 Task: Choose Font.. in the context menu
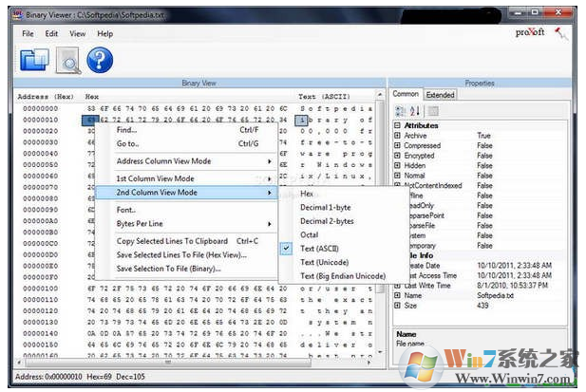[x=187, y=210]
